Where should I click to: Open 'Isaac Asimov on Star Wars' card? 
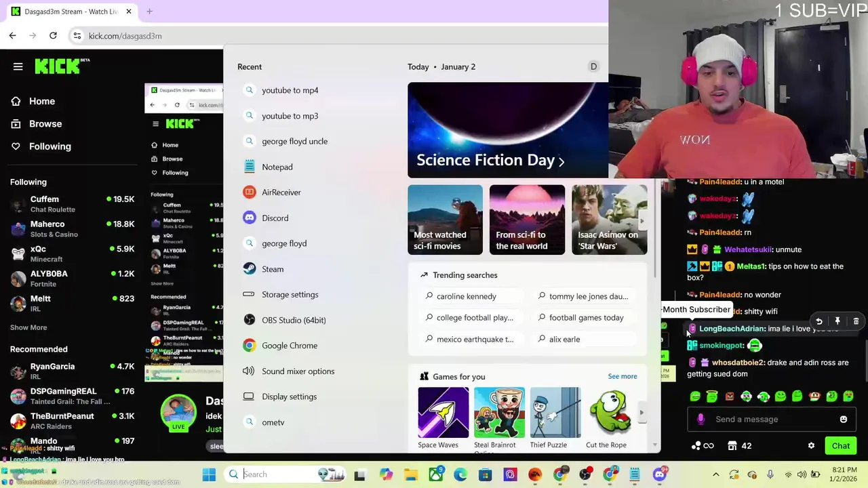pyautogui.click(x=609, y=220)
